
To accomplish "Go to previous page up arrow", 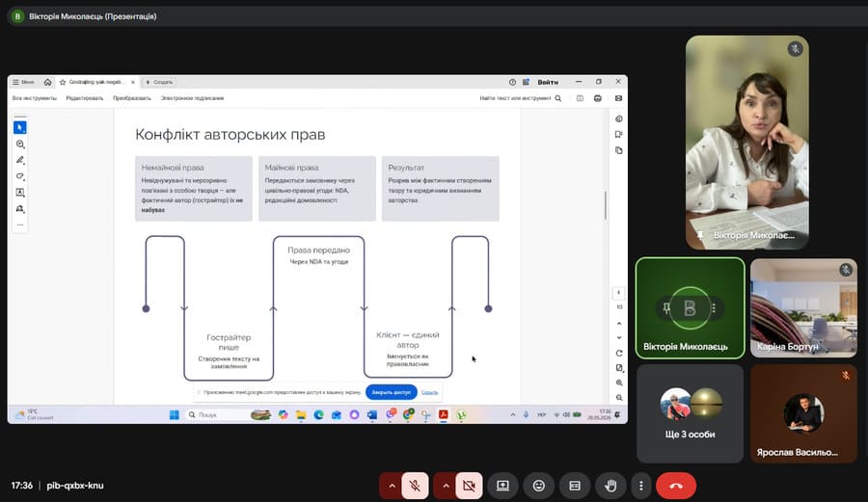I will [619, 324].
